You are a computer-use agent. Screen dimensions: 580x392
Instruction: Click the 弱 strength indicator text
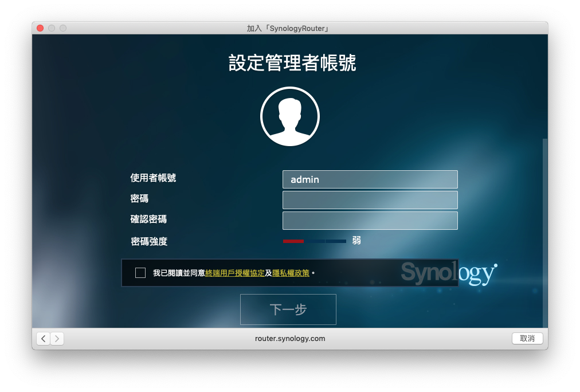coord(356,240)
